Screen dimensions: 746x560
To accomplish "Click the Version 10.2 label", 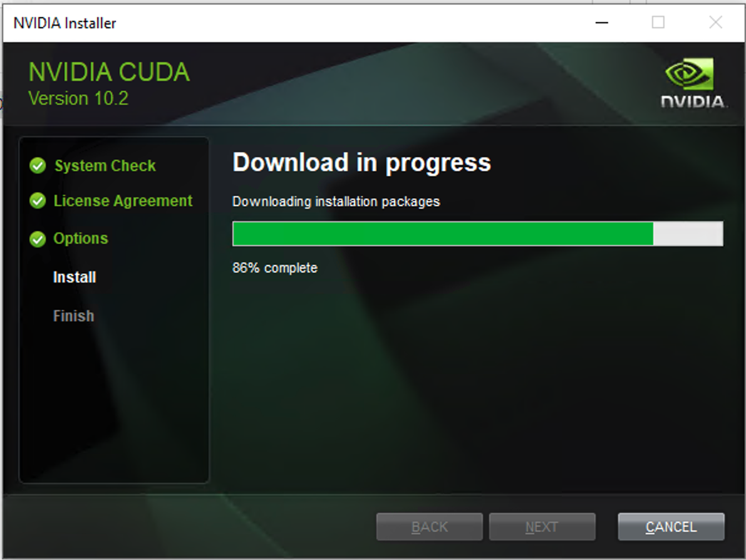I will [78, 98].
